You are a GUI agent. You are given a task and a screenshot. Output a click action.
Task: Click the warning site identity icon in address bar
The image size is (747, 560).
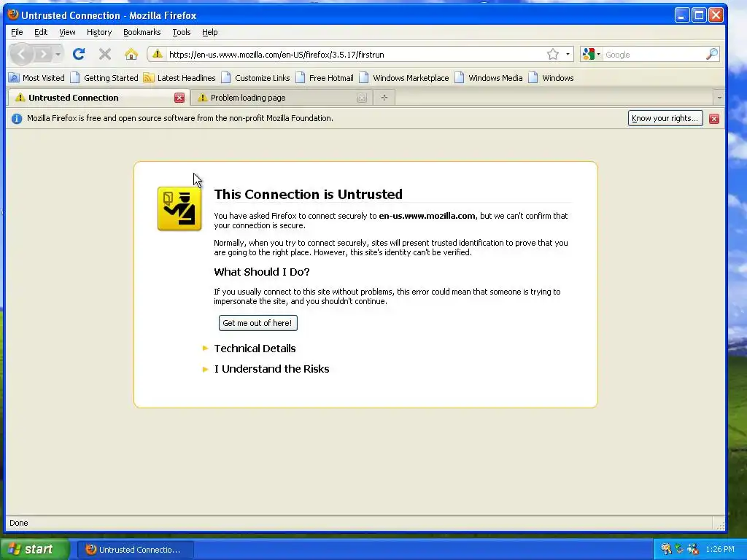pyautogui.click(x=158, y=54)
